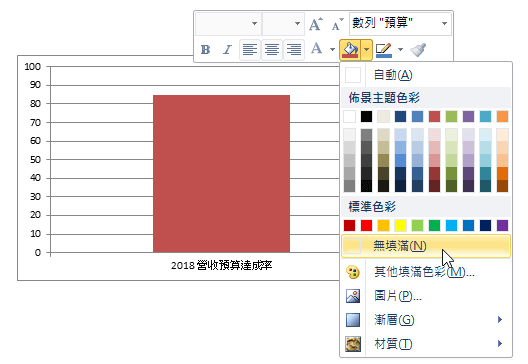The width and height of the screenshot is (528, 364).
Task: Open the shape outline dropdown arrow
Action: pyautogui.click(x=400, y=50)
